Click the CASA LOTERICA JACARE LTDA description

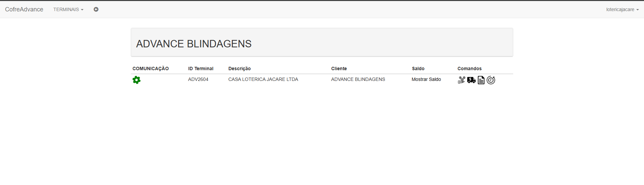pyautogui.click(x=263, y=79)
